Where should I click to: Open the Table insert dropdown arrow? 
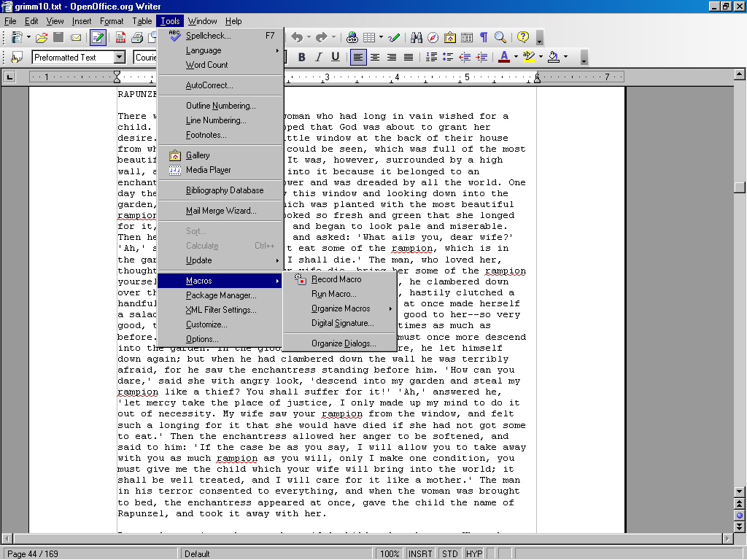pos(381,37)
